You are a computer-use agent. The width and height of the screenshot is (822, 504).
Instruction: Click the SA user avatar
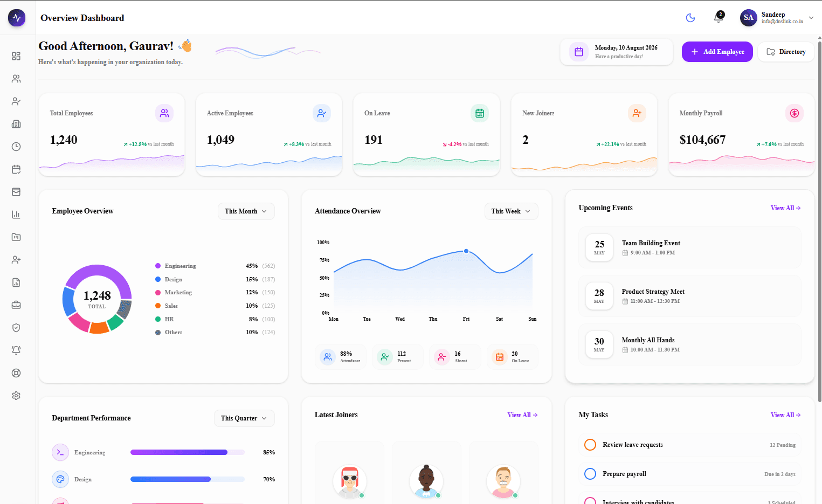(749, 18)
